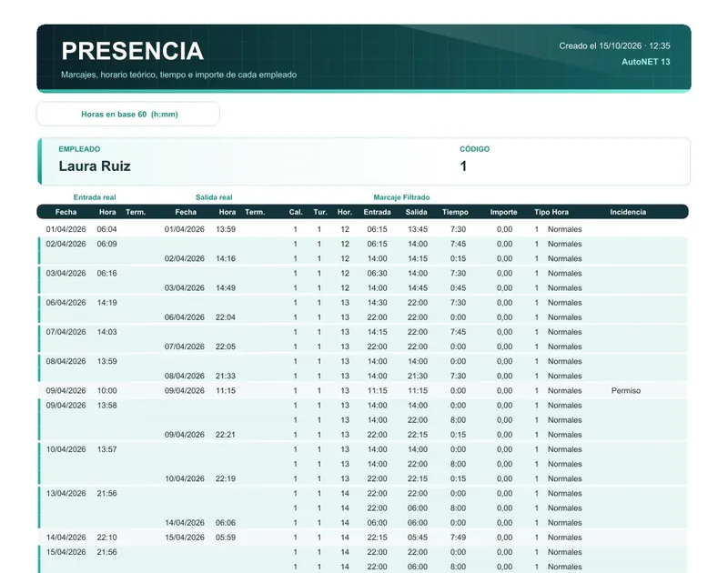The width and height of the screenshot is (728, 573).
Task: Click the 'Horas en base 60 (h:mm)' box
Action: pyautogui.click(x=128, y=114)
